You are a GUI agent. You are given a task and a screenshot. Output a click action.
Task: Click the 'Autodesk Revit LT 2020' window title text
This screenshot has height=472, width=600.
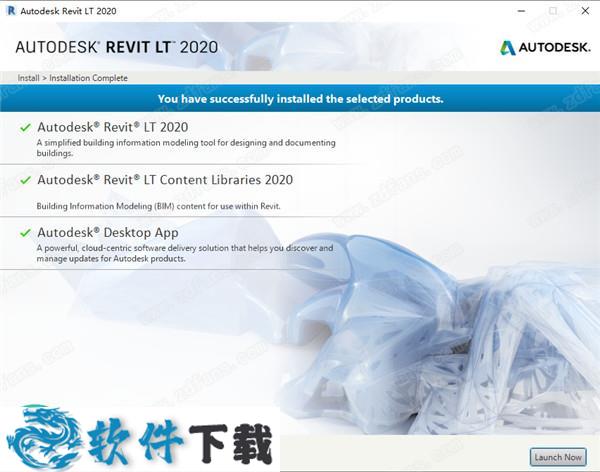click(x=68, y=11)
